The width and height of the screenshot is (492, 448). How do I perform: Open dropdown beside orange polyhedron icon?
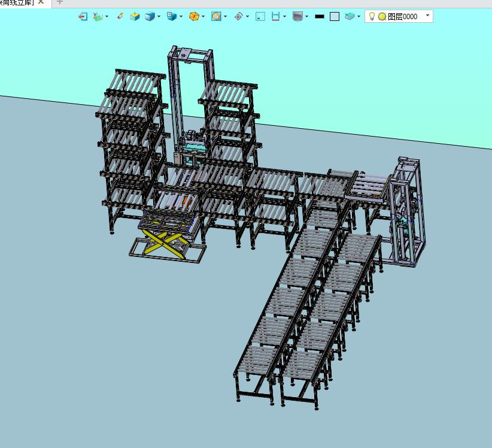point(204,16)
